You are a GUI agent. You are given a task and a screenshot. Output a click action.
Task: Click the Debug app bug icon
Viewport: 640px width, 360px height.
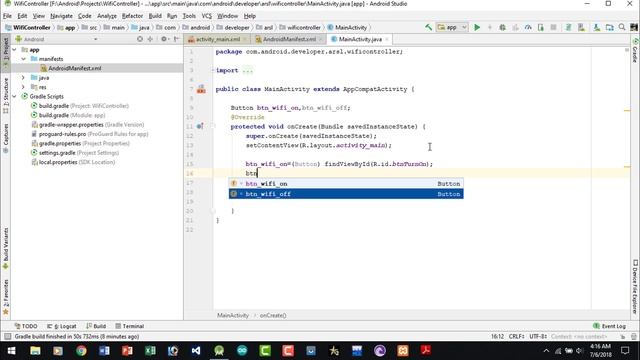coord(502,27)
